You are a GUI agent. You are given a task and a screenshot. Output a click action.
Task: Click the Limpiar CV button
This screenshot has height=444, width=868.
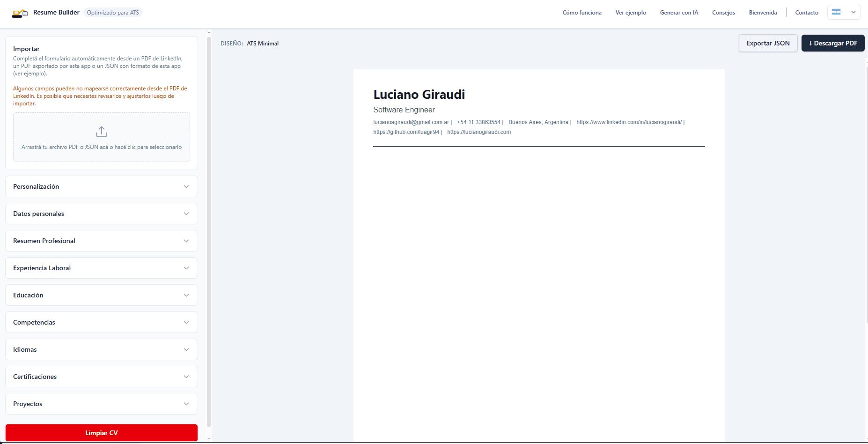pos(101,433)
